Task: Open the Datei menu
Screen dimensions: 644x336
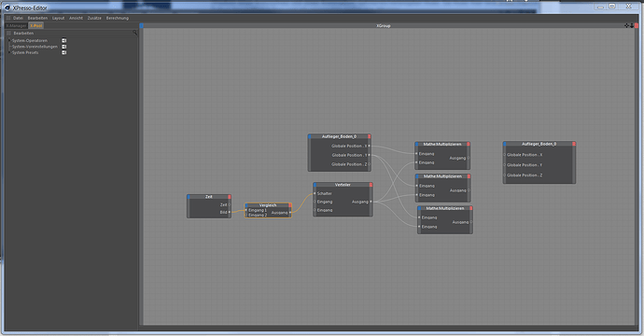Action: pos(18,18)
